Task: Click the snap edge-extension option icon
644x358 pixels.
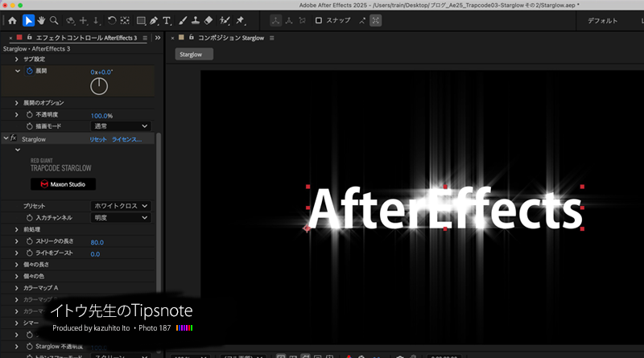Action: pos(361,21)
